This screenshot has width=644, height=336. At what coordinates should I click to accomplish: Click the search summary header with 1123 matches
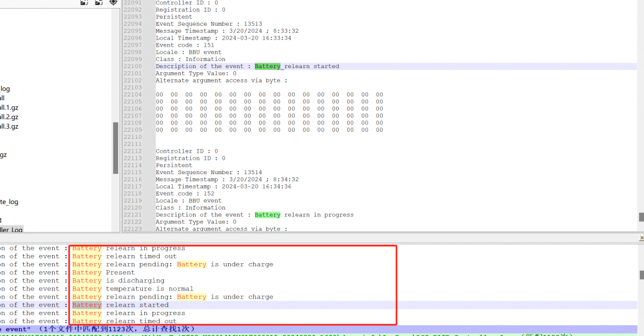[x=97, y=328]
